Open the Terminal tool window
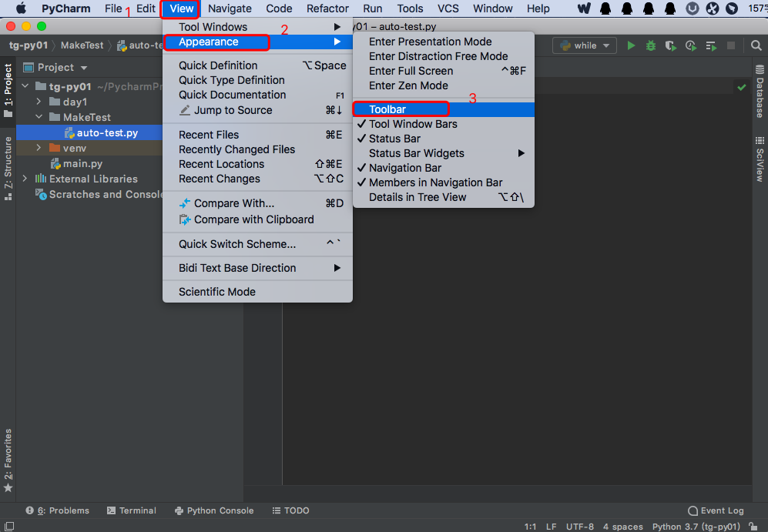768x532 pixels. tap(131, 510)
